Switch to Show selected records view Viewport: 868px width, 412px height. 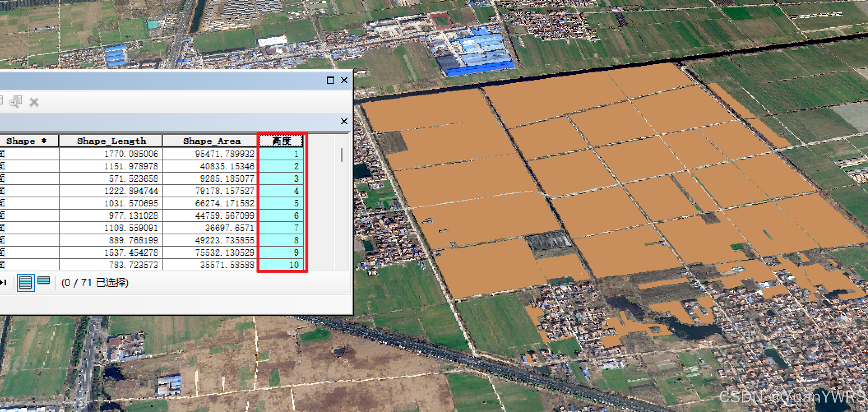pos(44,281)
